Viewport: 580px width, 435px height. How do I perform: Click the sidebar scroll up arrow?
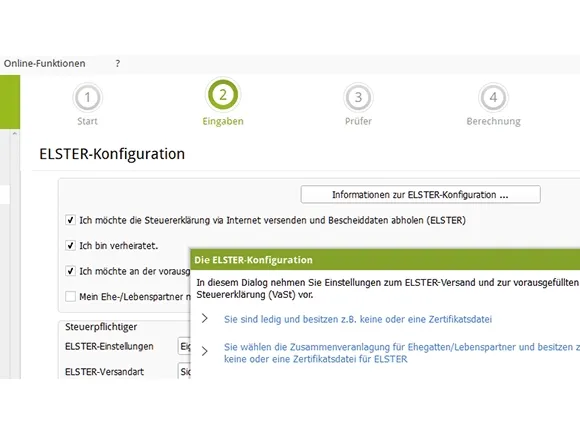coord(15,133)
